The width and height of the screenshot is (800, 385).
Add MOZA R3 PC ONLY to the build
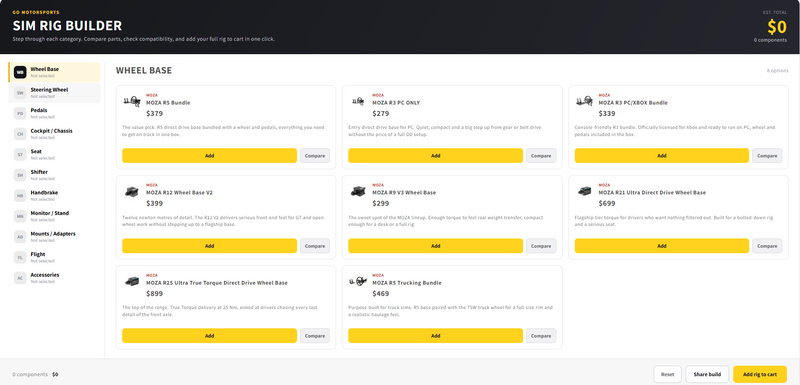436,156
